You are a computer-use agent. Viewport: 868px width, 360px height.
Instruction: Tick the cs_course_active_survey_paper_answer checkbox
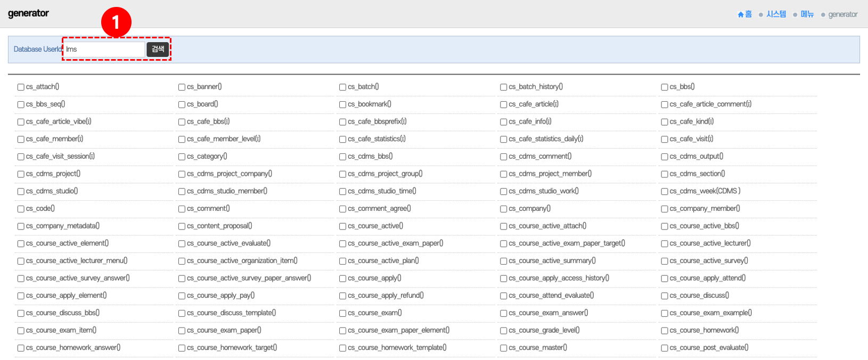click(182, 279)
